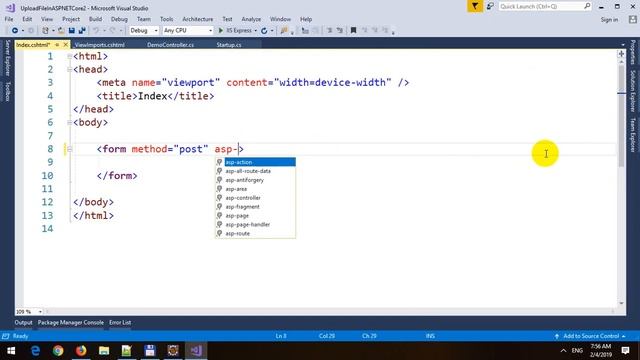Collapse the form tag outlining region
640x360 pixels.
[x=69, y=149]
